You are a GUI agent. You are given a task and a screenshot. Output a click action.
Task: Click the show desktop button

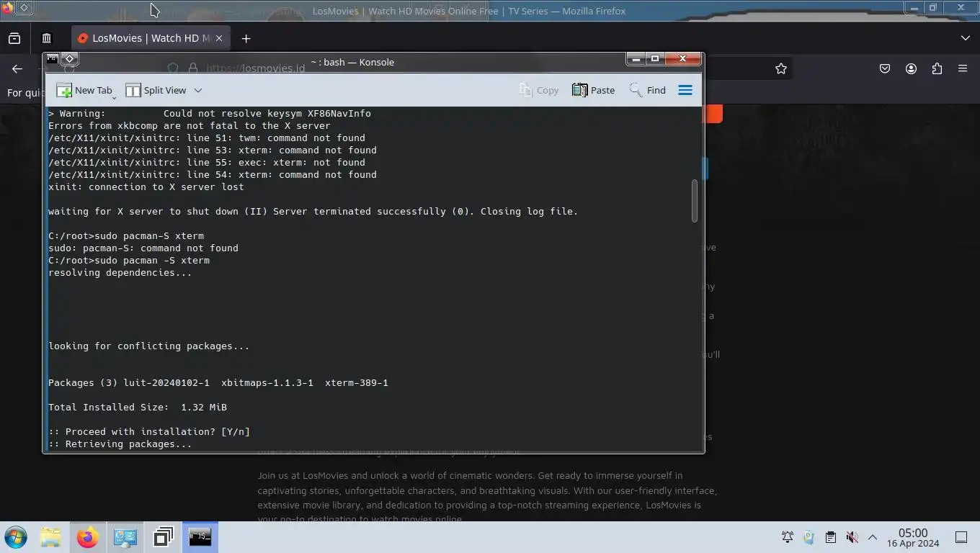tap(961, 537)
